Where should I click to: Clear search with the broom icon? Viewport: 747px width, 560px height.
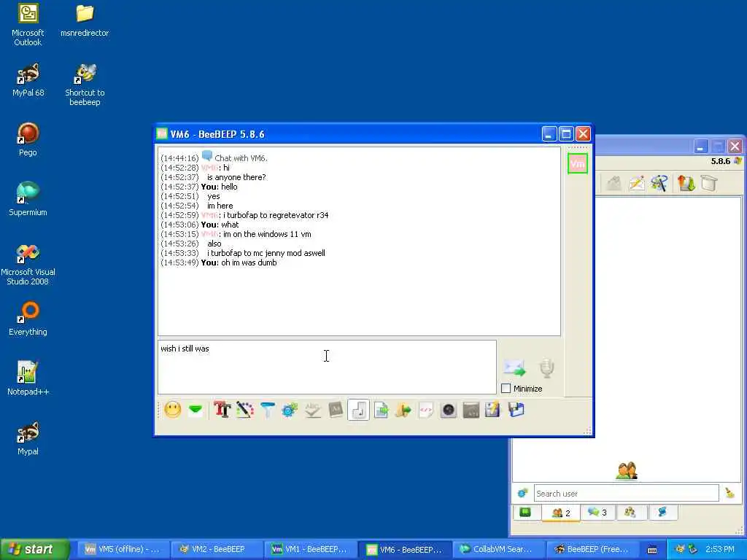pyautogui.click(x=729, y=494)
